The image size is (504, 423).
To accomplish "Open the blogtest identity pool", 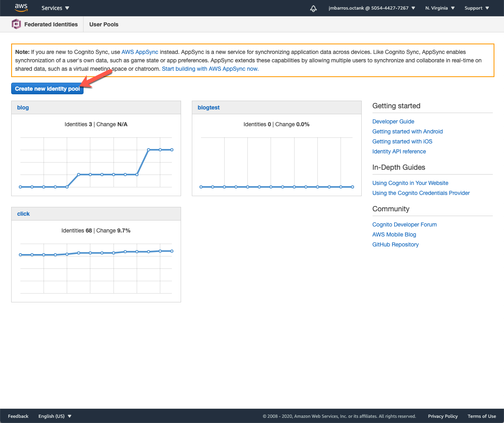I will [209, 107].
